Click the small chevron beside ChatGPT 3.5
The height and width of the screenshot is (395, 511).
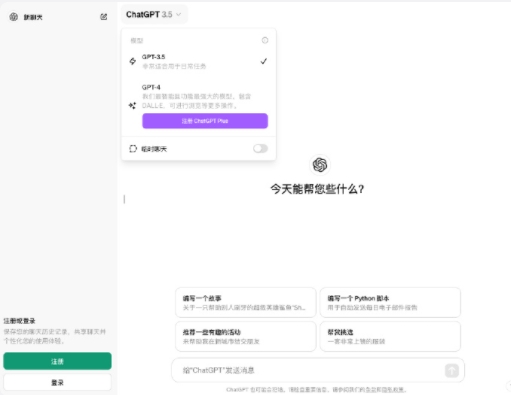(178, 14)
